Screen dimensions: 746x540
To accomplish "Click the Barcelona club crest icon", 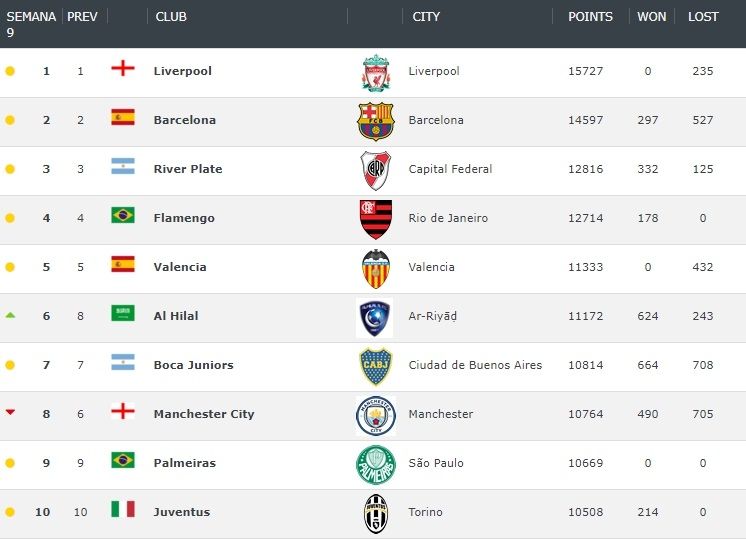I will click(x=376, y=121).
